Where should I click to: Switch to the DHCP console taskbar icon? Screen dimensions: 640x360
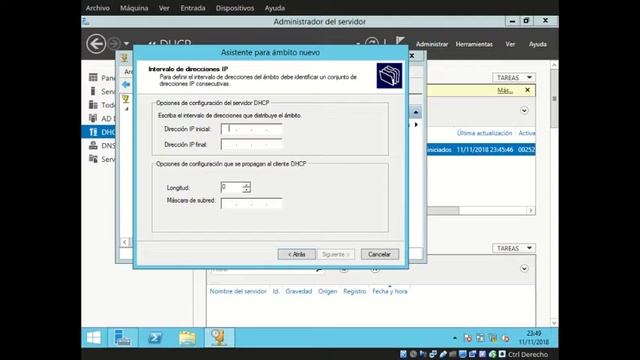220,338
